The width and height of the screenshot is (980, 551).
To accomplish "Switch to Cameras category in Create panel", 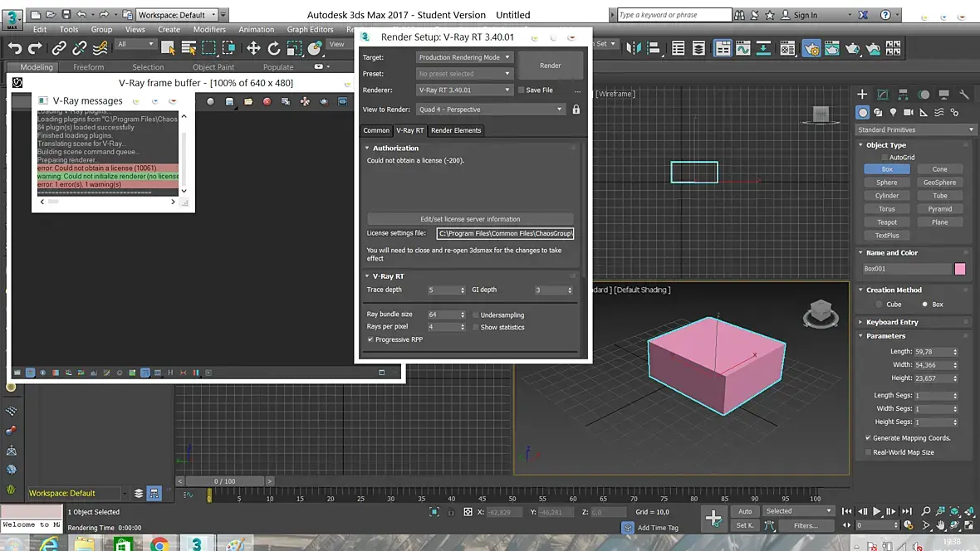I will tap(909, 112).
